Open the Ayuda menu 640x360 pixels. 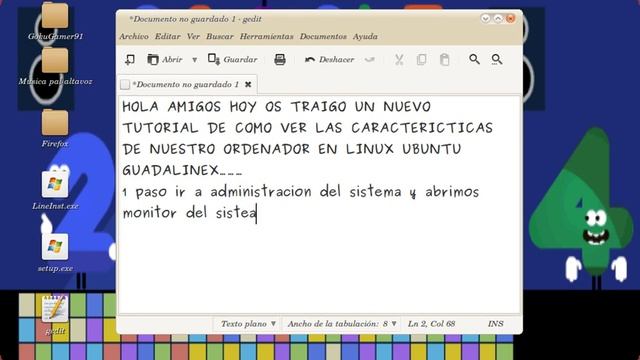click(365, 36)
